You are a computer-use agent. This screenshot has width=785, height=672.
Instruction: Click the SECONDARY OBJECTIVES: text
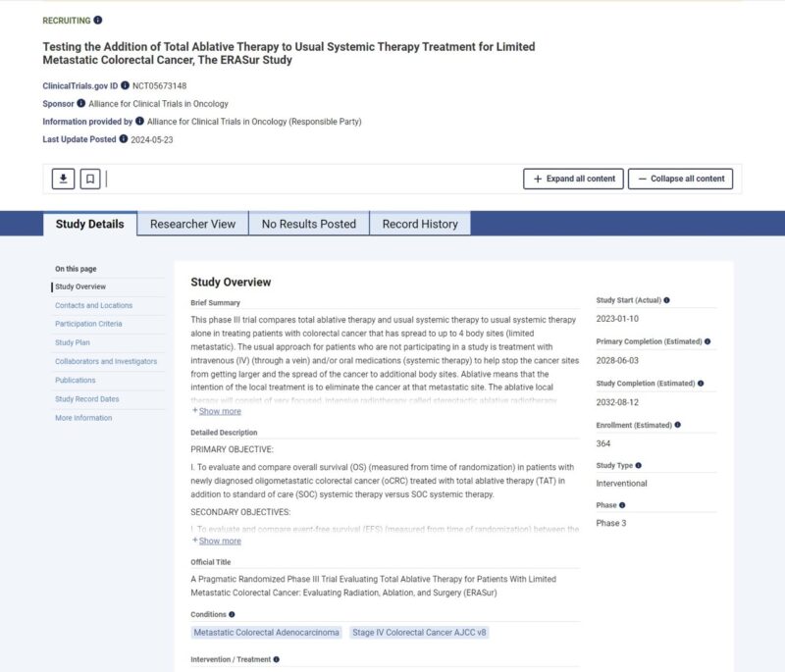click(240, 512)
